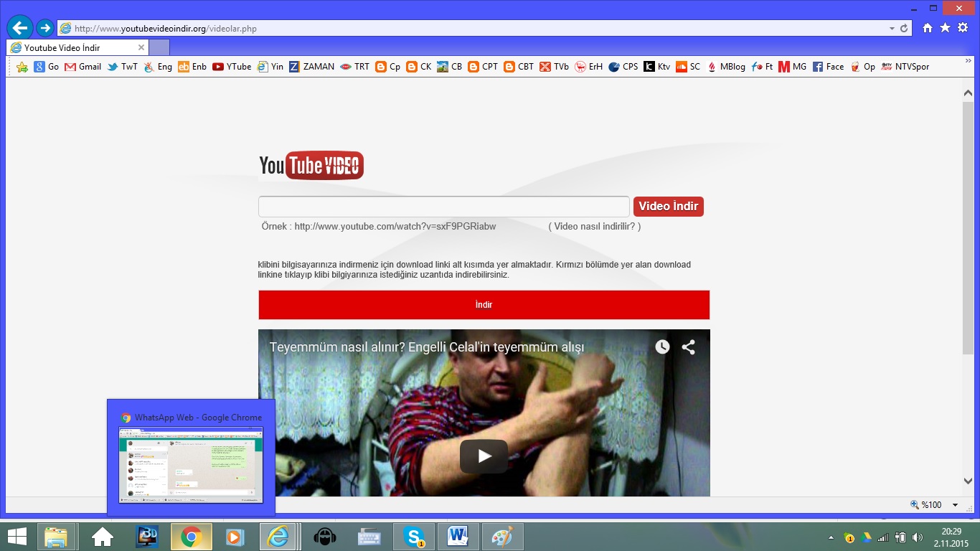Open the CPT bookmark
This screenshot has width=980, height=551.
[x=483, y=67]
